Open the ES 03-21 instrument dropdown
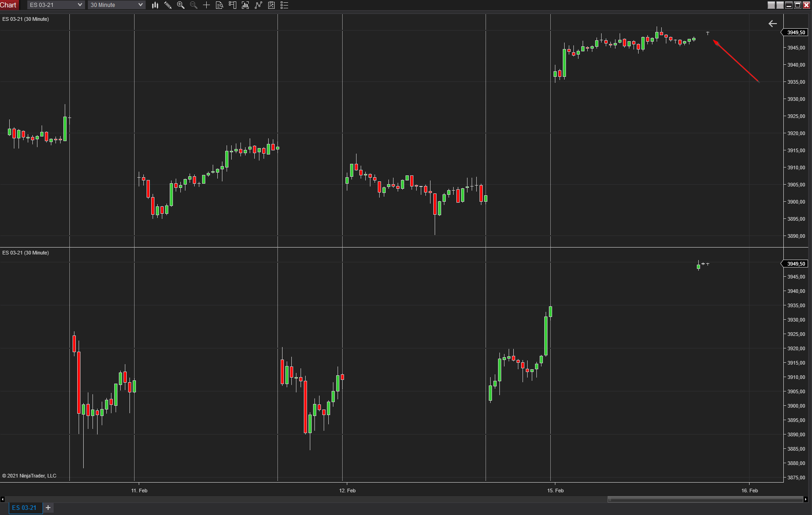This screenshot has width=812, height=515. point(56,5)
